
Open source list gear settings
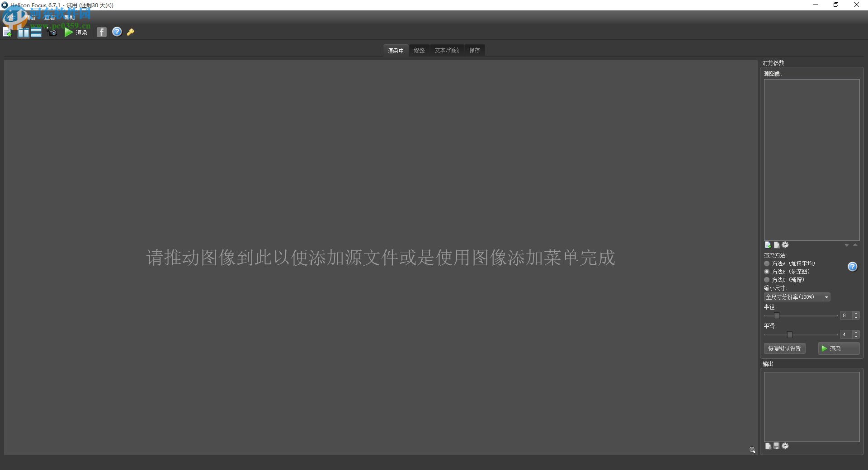(x=785, y=245)
